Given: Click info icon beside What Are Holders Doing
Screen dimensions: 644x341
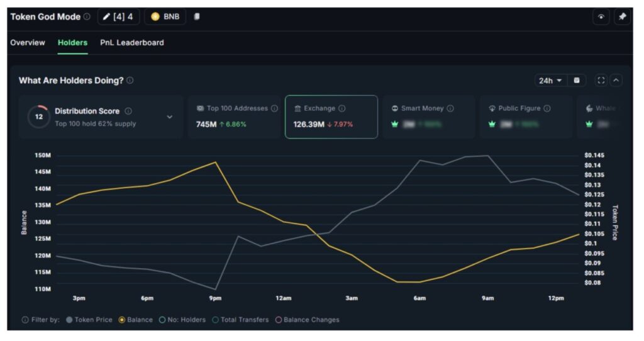Looking at the screenshot, I should tap(130, 81).
